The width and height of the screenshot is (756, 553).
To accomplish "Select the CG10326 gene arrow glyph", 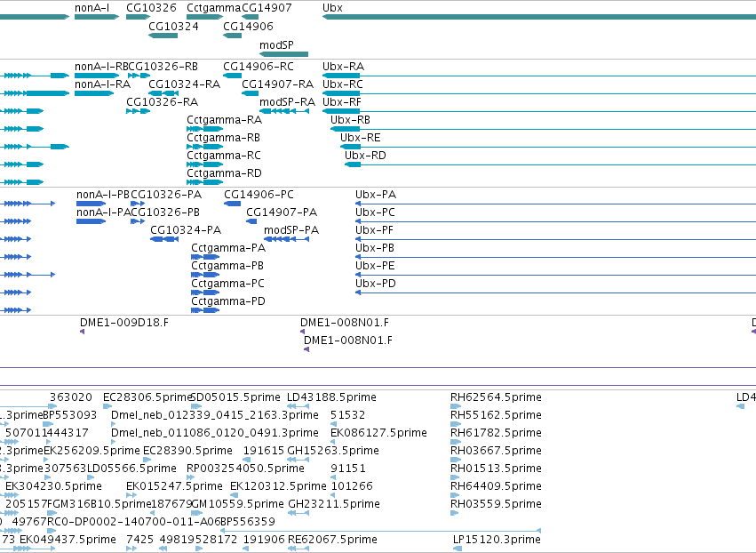I will click(138, 17).
